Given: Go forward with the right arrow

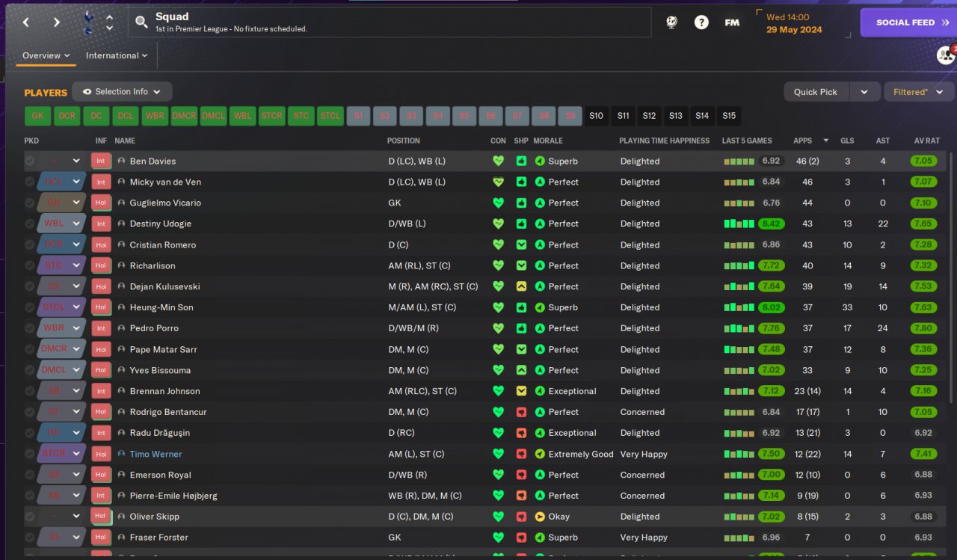Looking at the screenshot, I should pyautogui.click(x=57, y=22).
